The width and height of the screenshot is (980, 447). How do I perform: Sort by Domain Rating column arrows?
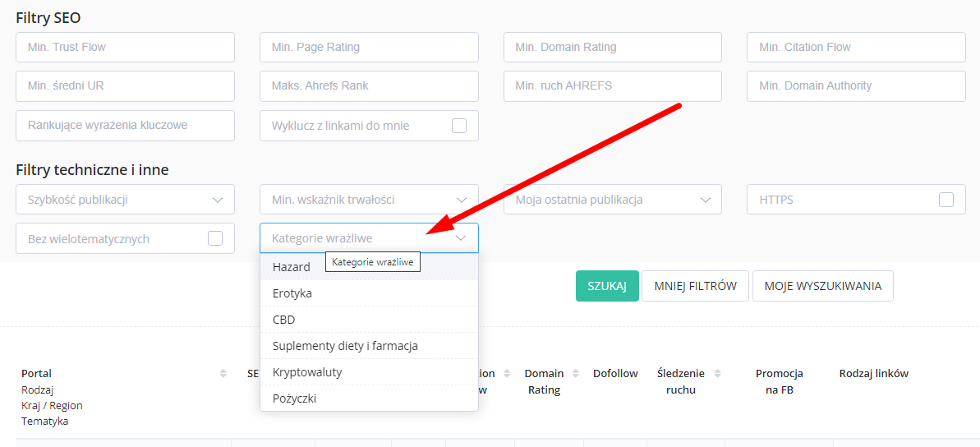pyautogui.click(x=576, y=373)
